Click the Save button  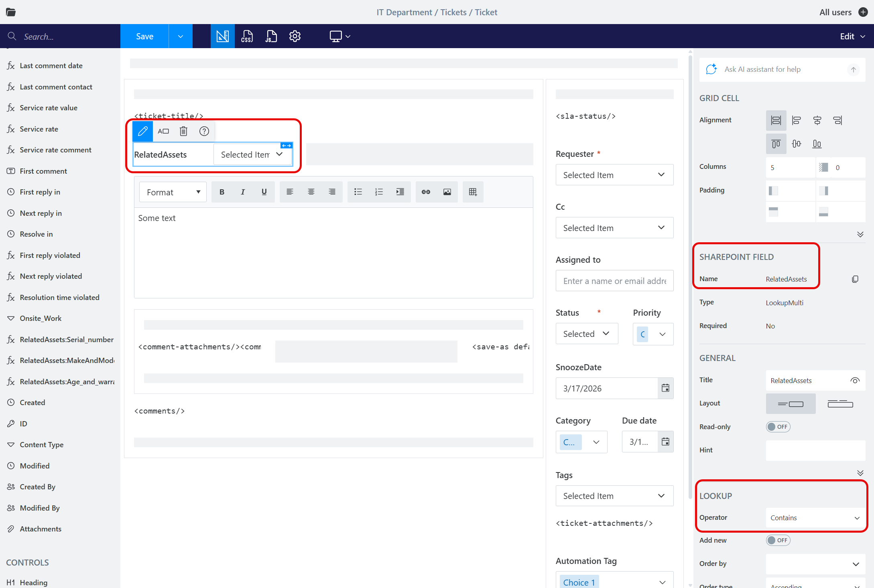pyautogui.click(x=144, y=36)
